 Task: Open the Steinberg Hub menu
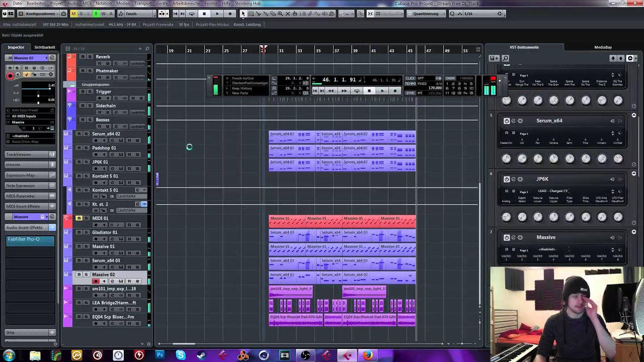[248, 3]
